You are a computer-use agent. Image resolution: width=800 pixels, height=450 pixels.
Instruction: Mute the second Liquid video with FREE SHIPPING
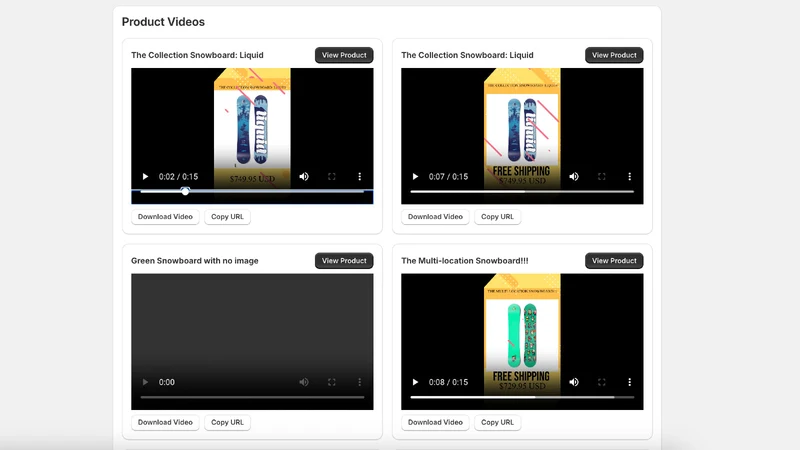[x=574, y=177]
